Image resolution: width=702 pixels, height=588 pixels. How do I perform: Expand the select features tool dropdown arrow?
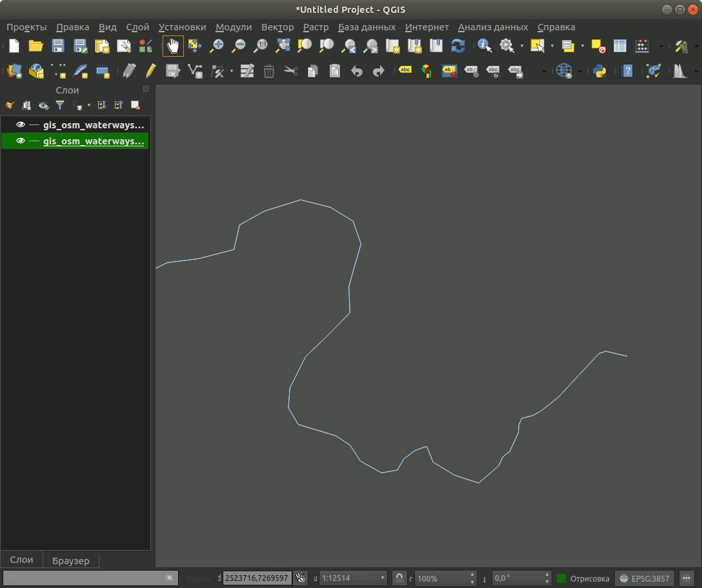point(552,46)
